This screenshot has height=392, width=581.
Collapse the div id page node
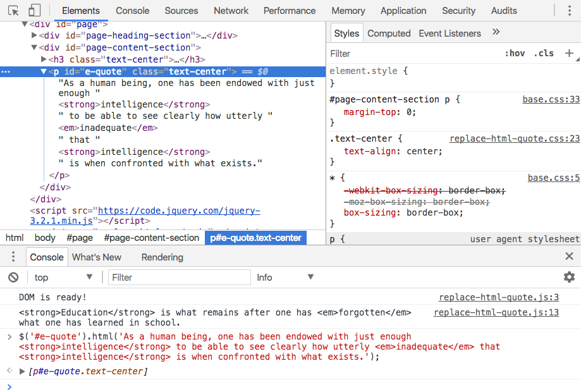[x=25, y=24]
